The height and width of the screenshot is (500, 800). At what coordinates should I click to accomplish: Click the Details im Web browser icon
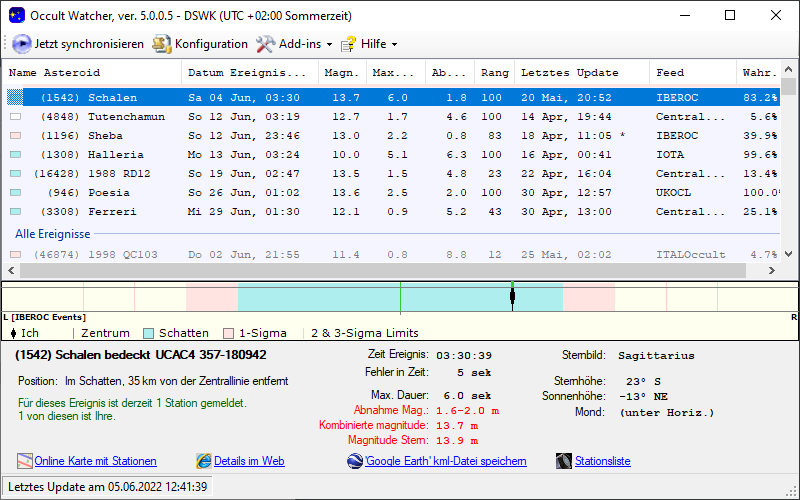[x=204, y=461]
